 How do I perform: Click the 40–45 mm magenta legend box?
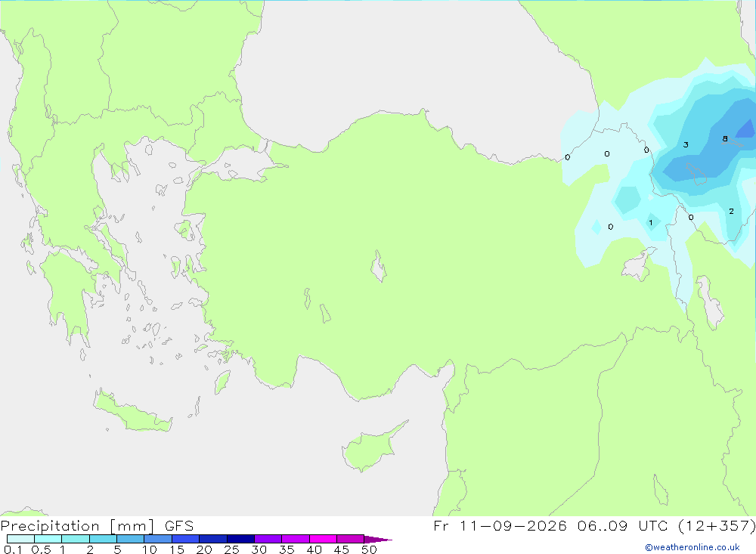[323, 539]
